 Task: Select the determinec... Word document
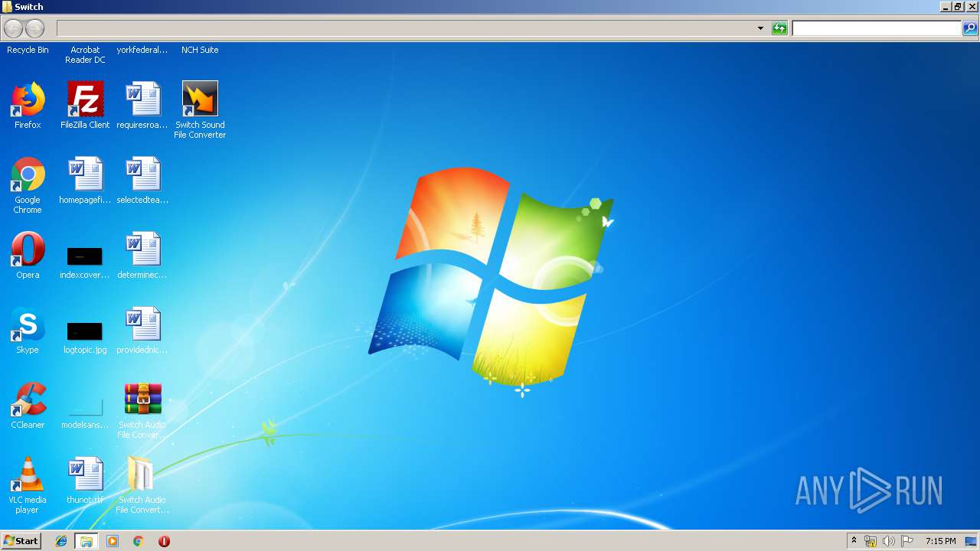pos(142,256)
